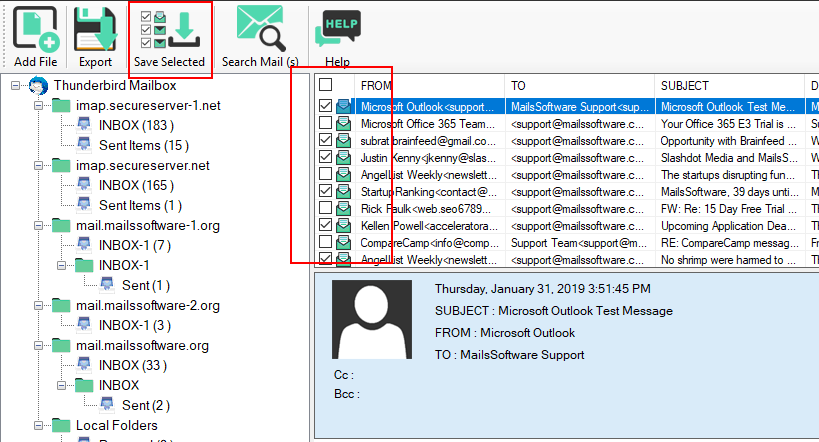Collapse the Thunderbird Mailbox root node
The width and height of the screenshot is (819, 442).
pyautogui.click(x=16, y=85)
